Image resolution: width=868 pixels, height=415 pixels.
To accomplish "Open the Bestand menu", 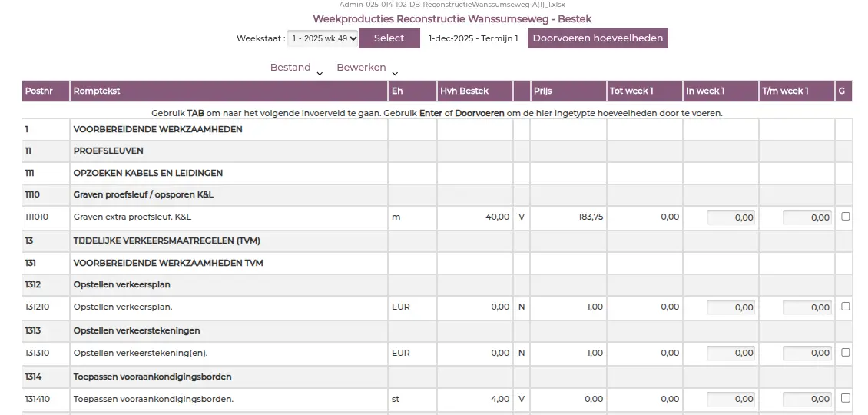I will pyautogui.click(x=290, y=67).
